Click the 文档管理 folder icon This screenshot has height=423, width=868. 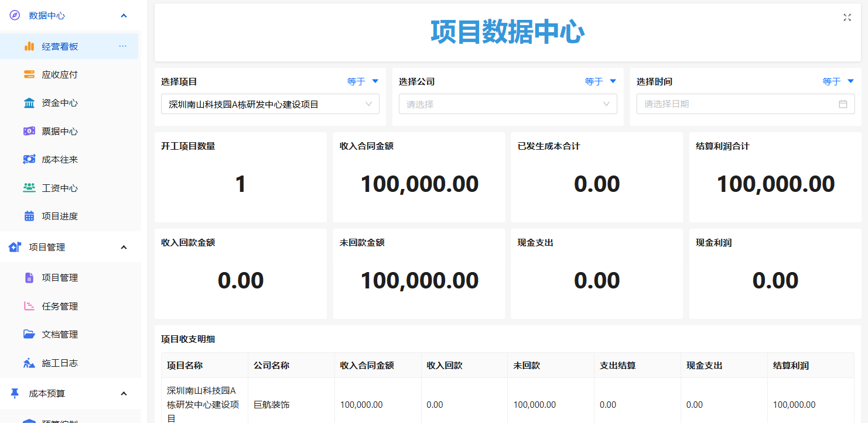29,334
